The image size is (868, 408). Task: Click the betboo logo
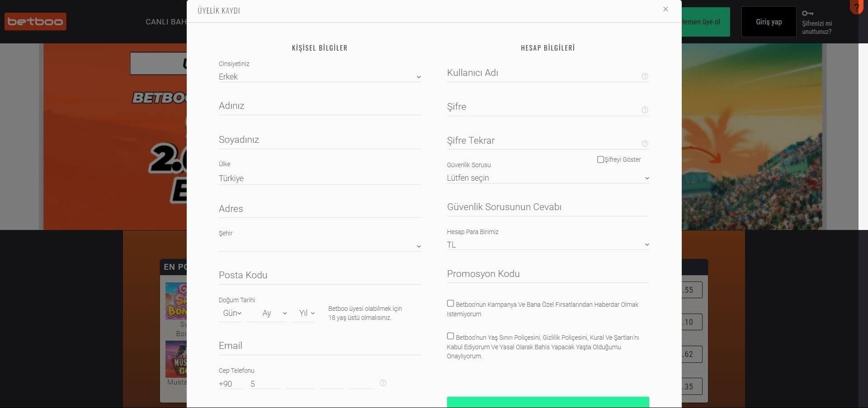pos(35,22)
